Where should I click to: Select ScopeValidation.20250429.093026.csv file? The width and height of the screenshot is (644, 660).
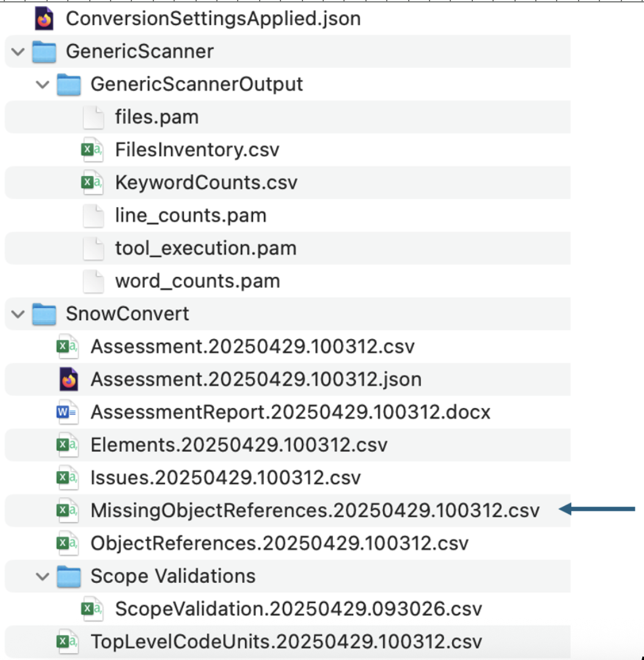[x=298, y=609]
